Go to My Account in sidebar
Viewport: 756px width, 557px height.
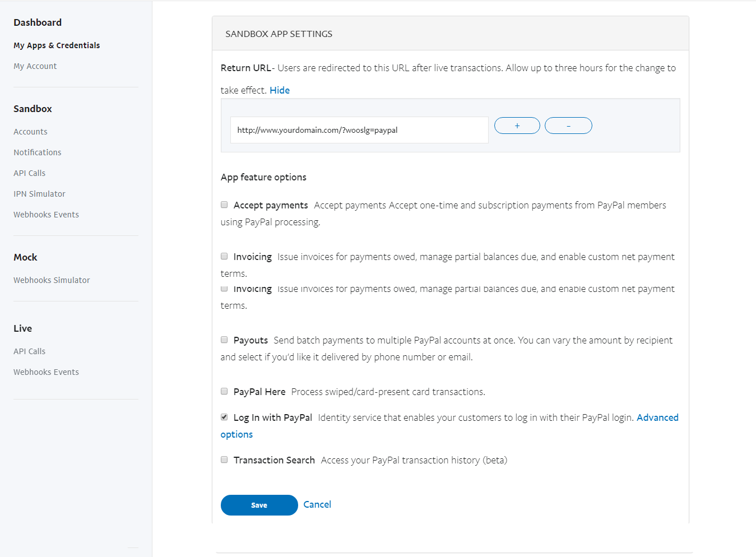click(x=35, y=66)
